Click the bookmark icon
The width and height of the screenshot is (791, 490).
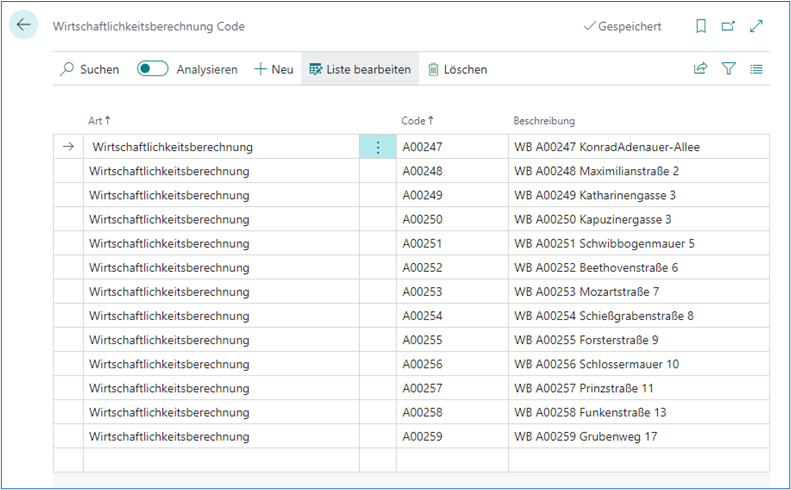click(701, 27)
